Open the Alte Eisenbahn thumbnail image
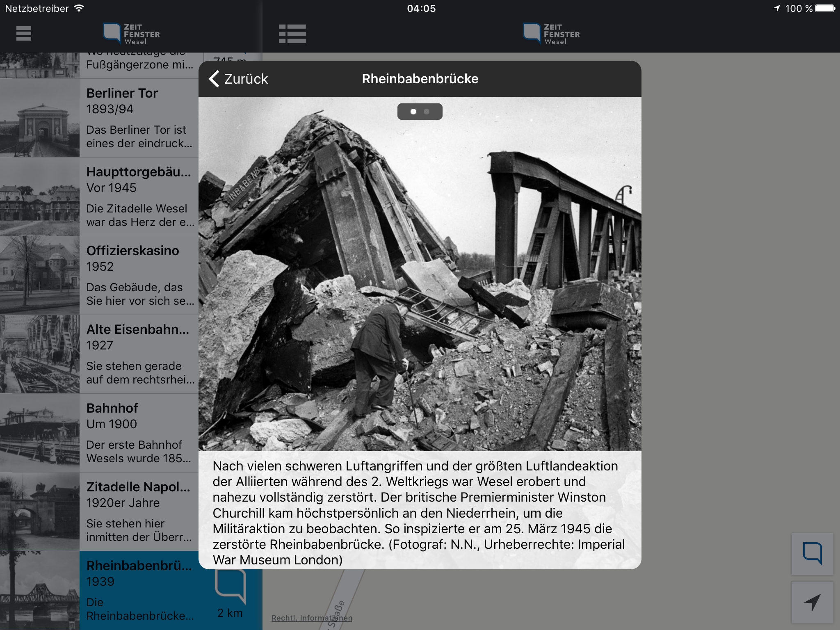 click(40, 354)
